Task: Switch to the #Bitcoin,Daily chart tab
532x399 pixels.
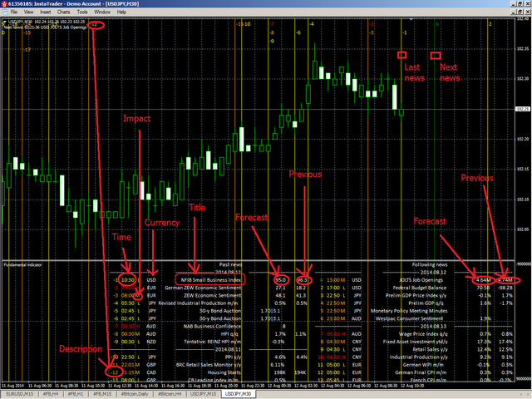Action: 135,394
